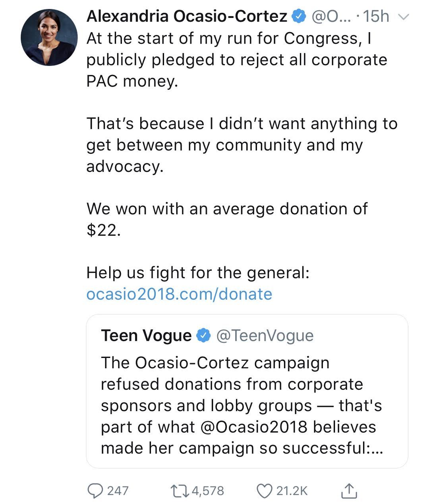Tap the share upload icon

click(349, 491)
